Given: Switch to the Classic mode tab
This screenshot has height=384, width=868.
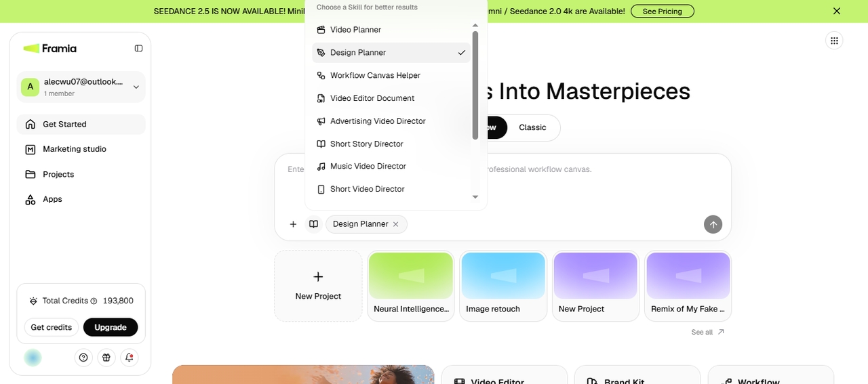Looking at the screenshot, I should pyautogui.click(x=532, y=127).
